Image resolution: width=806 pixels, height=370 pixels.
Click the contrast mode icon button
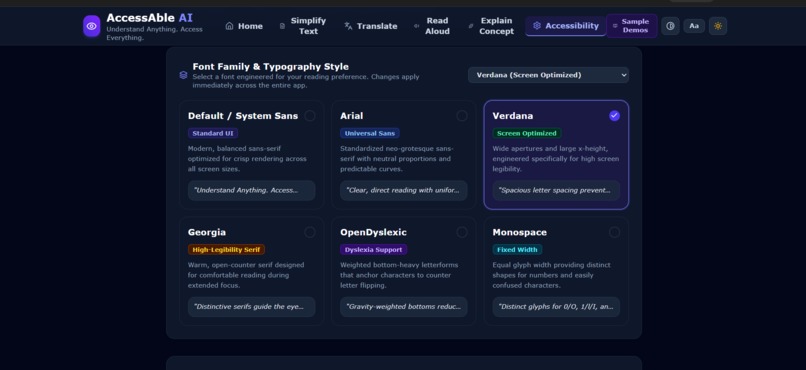coord(670,26)
